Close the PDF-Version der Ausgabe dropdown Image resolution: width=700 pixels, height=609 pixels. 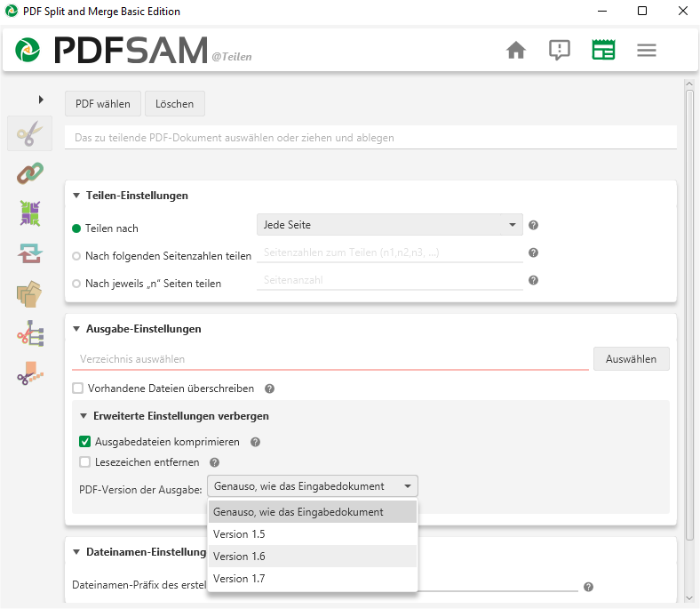click(x=313, y=486)
